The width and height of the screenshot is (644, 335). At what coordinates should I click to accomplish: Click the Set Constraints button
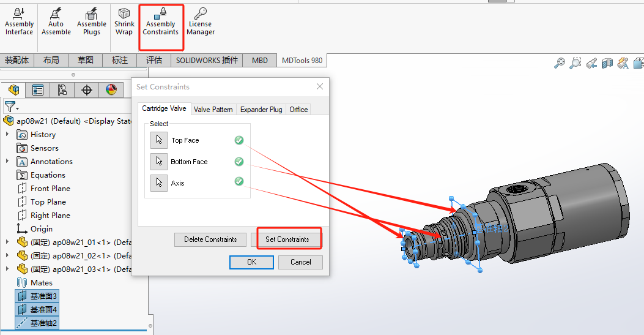point(287,239)
